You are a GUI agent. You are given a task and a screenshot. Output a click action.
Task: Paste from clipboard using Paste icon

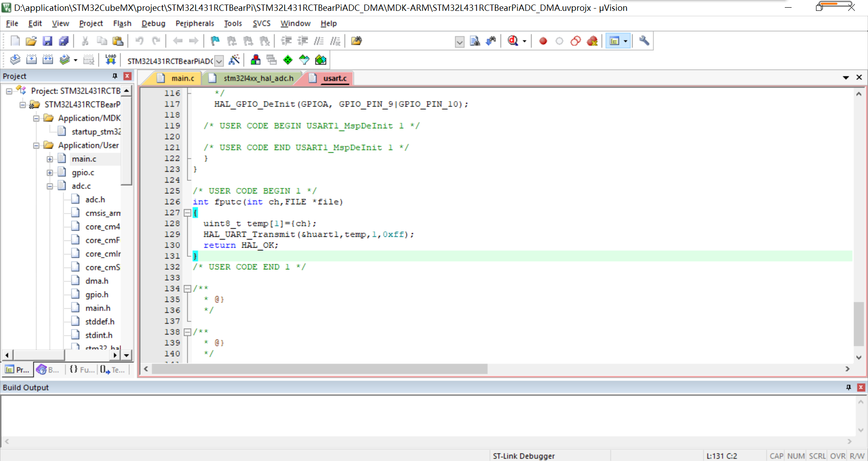click(x=118, y=41)
